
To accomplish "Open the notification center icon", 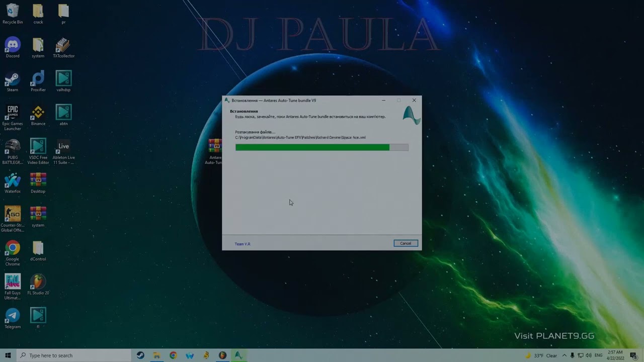I will click(x=633, y=355).
